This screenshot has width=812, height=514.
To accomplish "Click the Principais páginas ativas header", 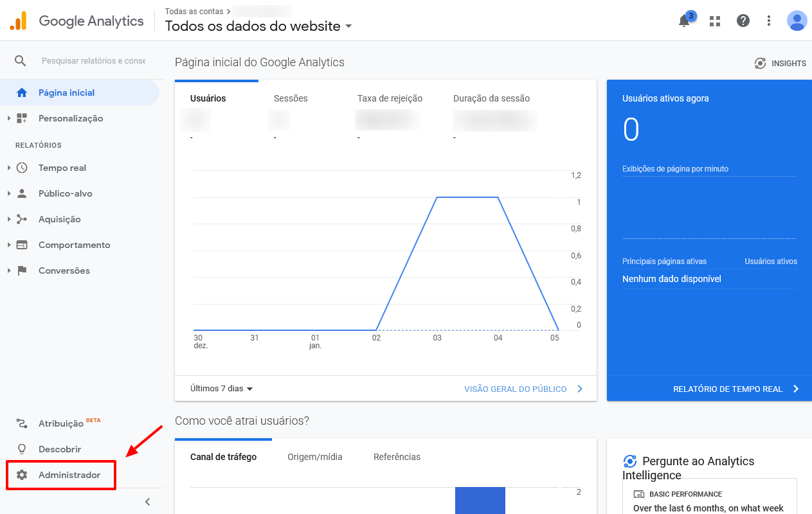I will click(664, 261).
